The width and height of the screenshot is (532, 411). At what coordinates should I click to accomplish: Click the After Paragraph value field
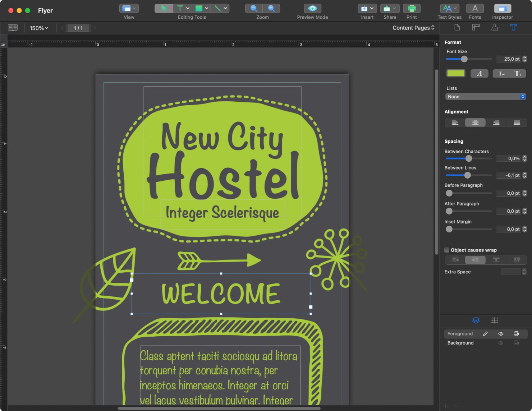(509, 211)
